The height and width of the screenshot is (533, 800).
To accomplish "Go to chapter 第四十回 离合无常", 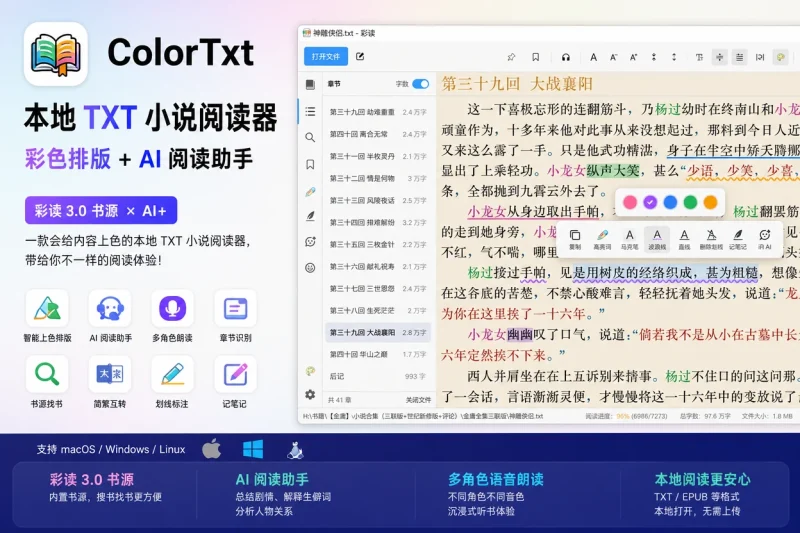I will pos(378,134).
